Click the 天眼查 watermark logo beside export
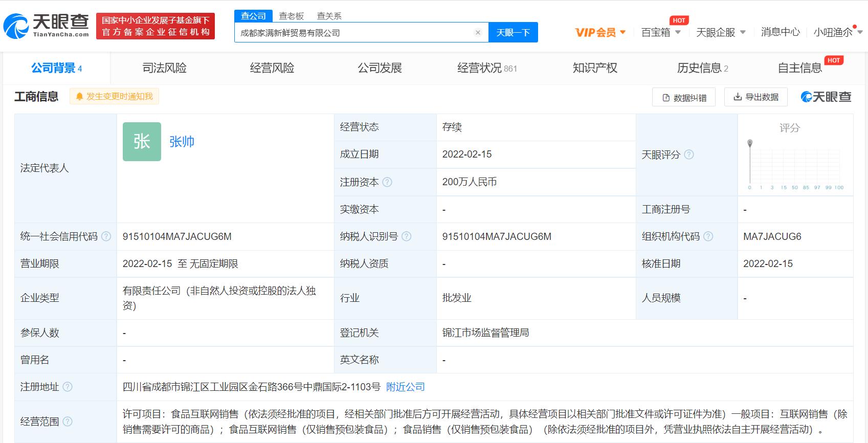 tap(826, 97)
